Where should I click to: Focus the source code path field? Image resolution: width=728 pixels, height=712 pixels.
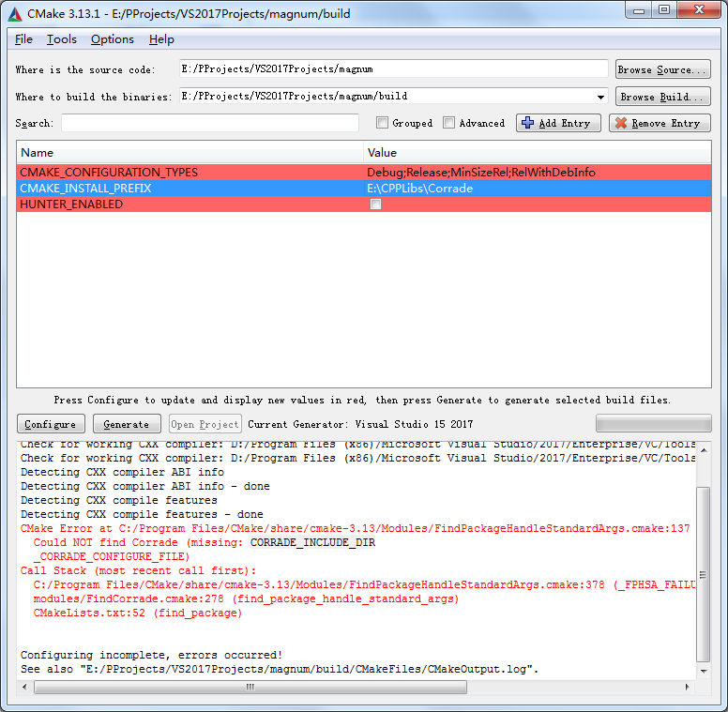click(x=393, y=69)
